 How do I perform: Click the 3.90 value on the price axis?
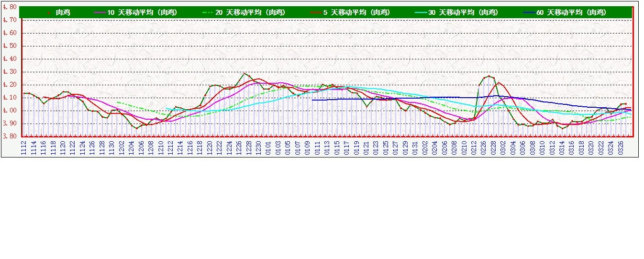(x=10, y=124)
